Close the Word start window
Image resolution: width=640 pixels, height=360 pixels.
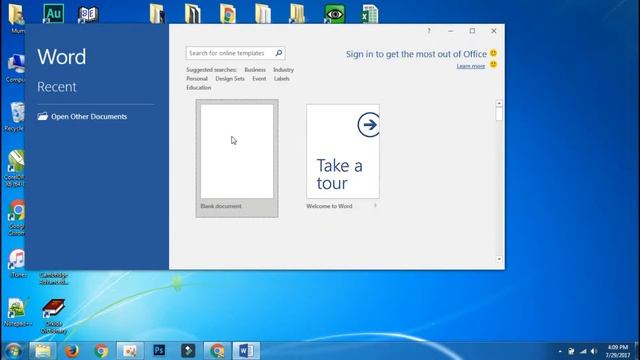pos(493,31)
